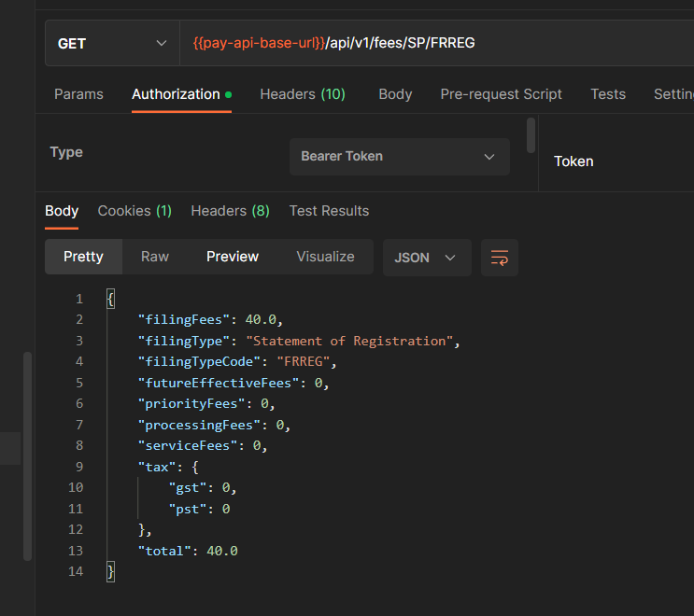Click the "processingFees" key
The image size is (694, 616).
pos(199,425)
